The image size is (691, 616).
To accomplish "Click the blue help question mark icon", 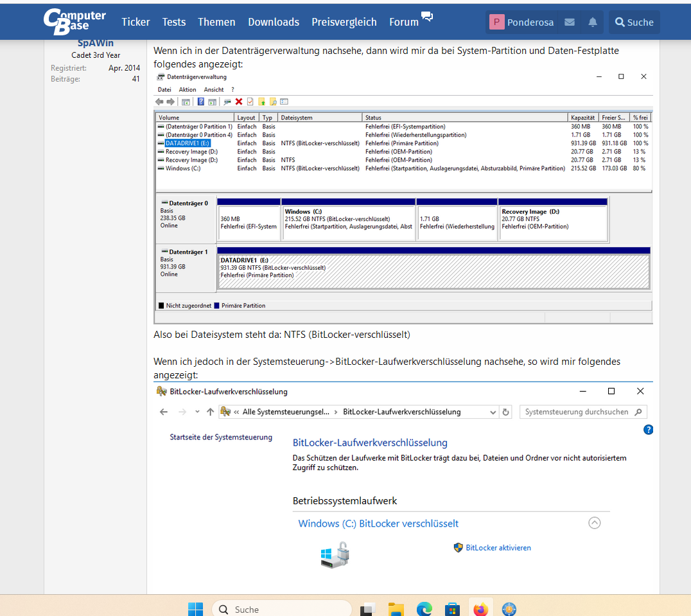I will [648, 430].
